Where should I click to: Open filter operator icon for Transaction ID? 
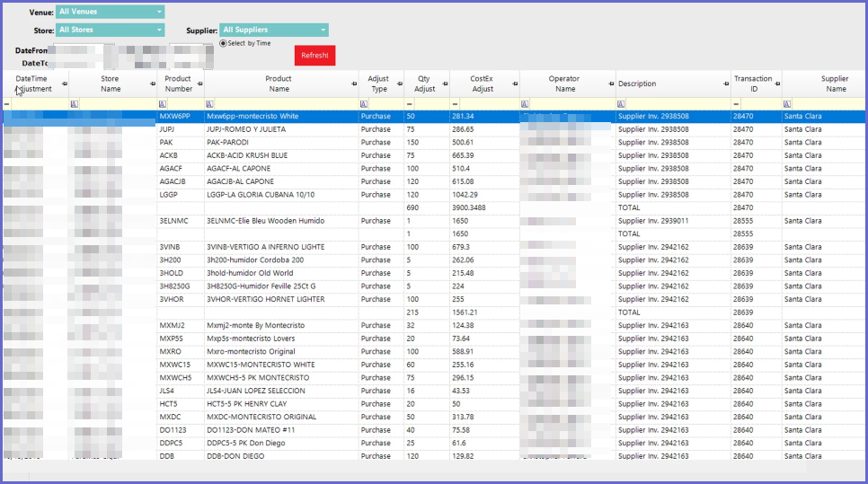click(736, 104)
